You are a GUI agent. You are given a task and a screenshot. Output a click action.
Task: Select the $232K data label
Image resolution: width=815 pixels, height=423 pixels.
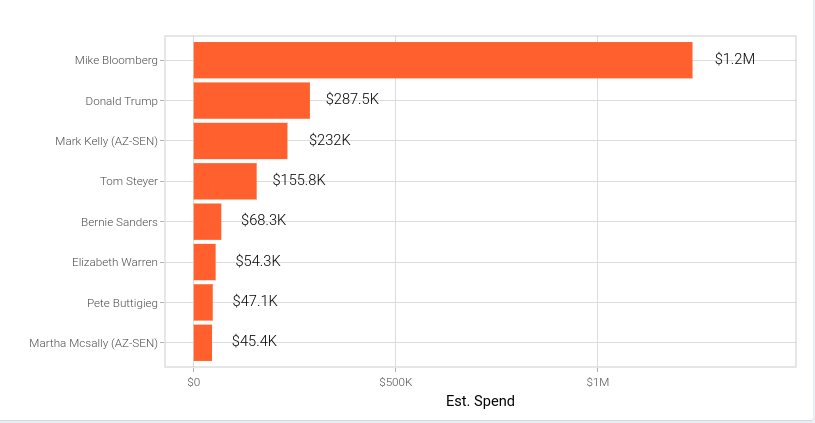[x=329, y=140]
